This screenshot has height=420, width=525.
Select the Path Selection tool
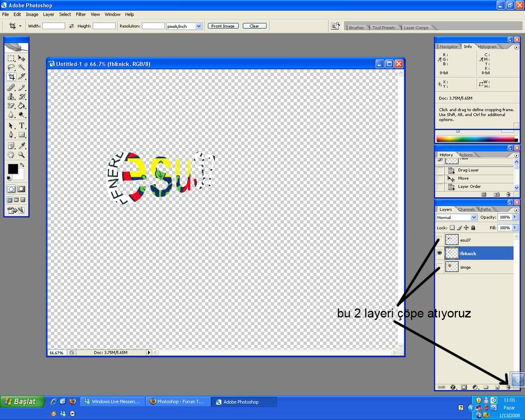pos(11,126)
